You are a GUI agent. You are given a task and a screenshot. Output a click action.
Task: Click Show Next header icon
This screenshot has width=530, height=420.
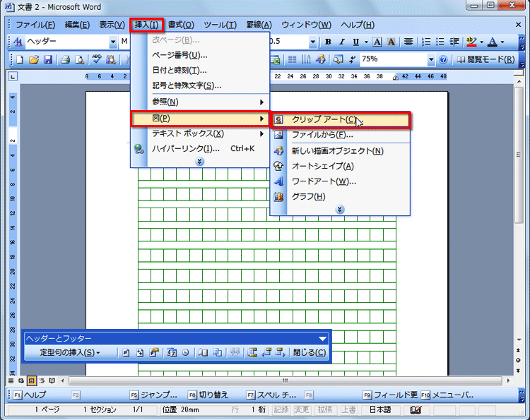pos(281,353)
